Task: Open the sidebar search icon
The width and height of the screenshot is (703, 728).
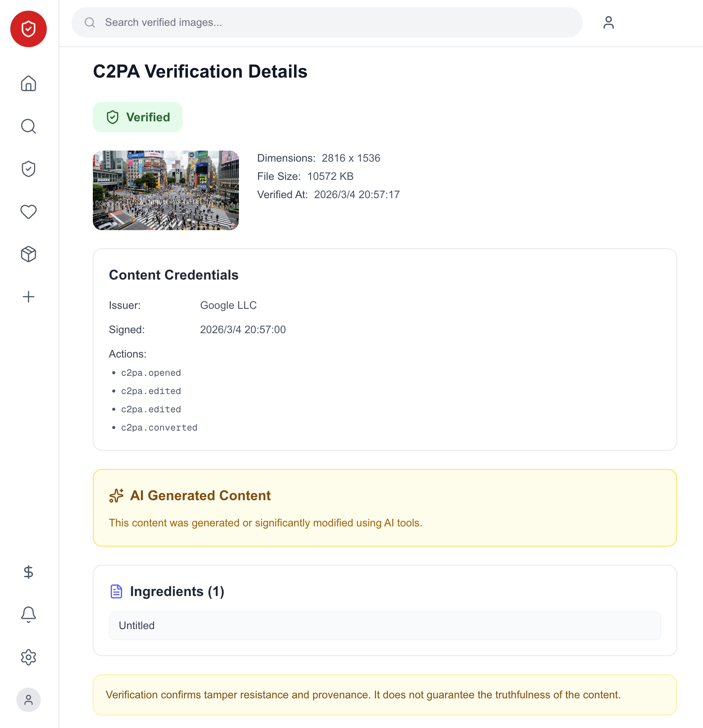Action: coord(29,126)
